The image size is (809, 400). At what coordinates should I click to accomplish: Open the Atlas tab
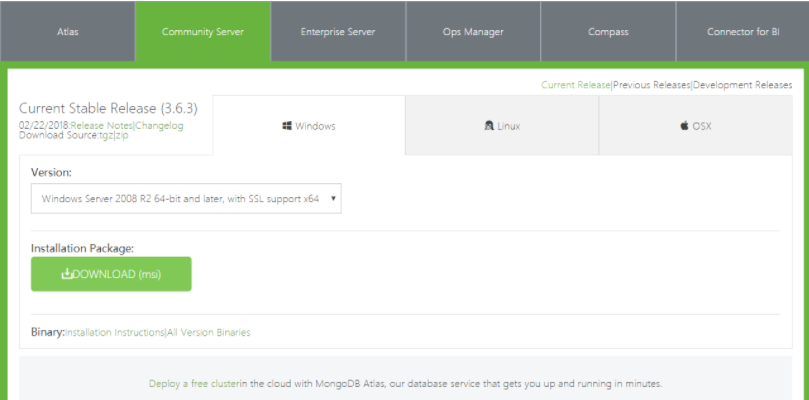point(68,31)
